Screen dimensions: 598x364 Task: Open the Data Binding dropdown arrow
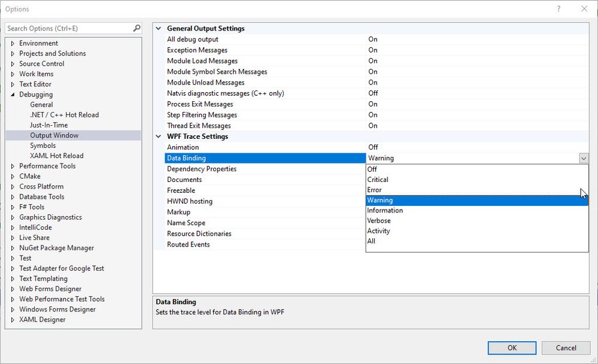(583, 158)
